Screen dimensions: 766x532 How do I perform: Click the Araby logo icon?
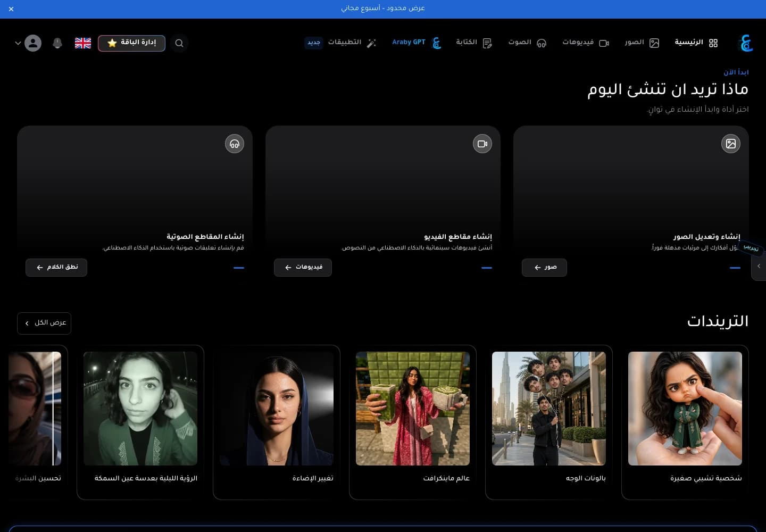point(746,43)
